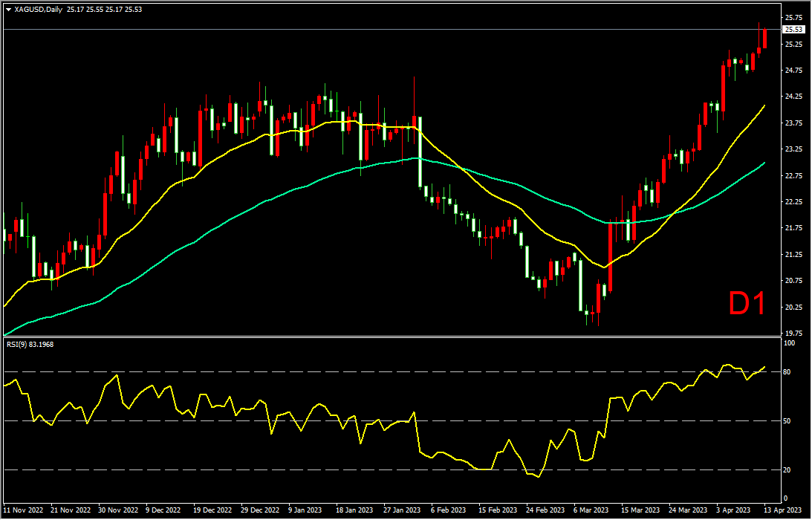Click the RSI scale value 20

point(787,470)
